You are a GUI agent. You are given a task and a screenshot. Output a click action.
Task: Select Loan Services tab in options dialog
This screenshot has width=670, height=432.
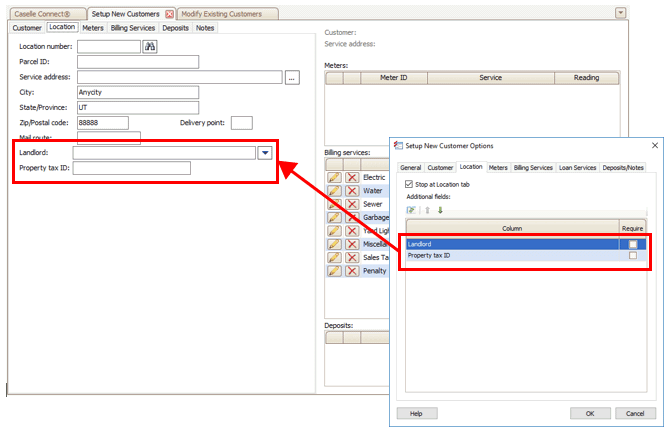point(577,168)
